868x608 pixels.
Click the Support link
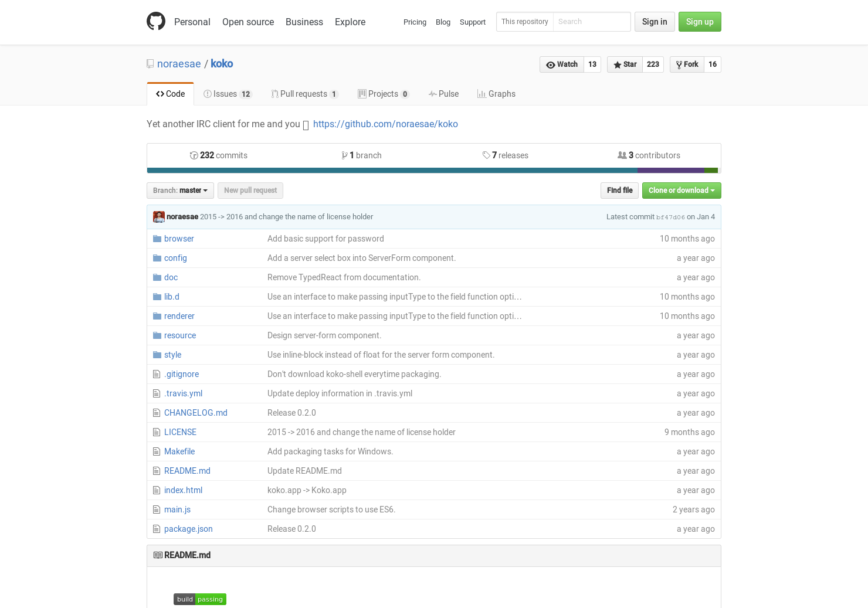coord(473,22)
